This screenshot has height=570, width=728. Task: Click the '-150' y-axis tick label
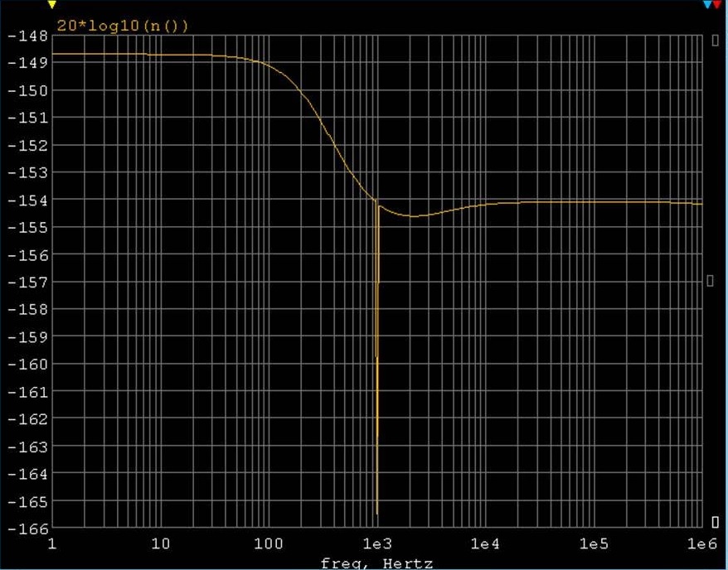pos(27,90)
